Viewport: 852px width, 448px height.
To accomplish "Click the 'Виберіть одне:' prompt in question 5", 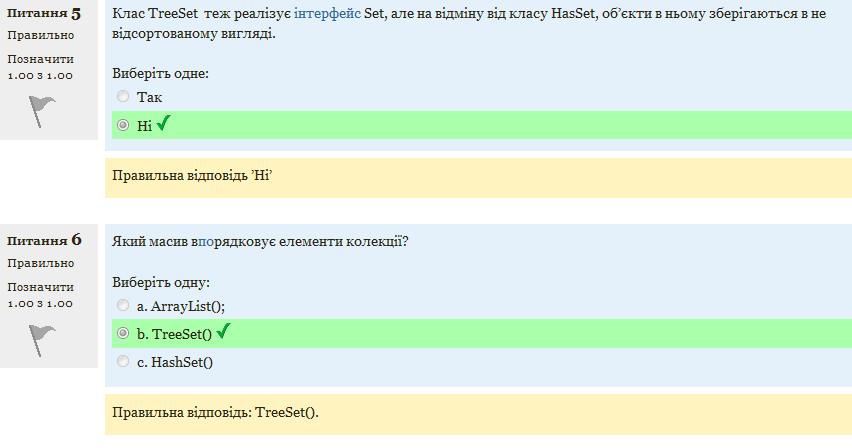I will [x=160, y=73].
